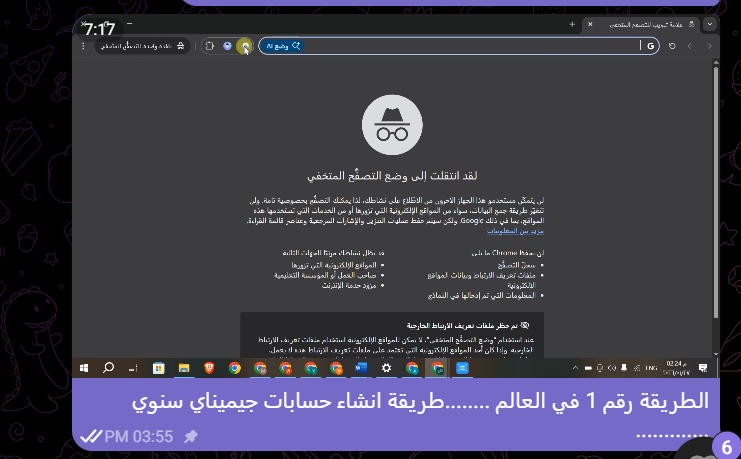Open Task View from taskbar
This screenshot has height=459, width=741.
(x=133, y=368)
